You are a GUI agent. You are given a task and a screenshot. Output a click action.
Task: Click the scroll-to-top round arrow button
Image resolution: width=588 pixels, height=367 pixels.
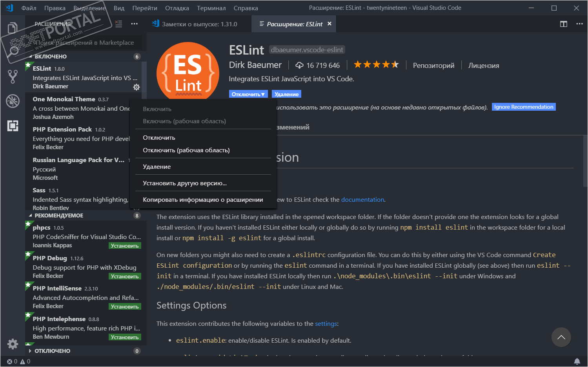561,337
